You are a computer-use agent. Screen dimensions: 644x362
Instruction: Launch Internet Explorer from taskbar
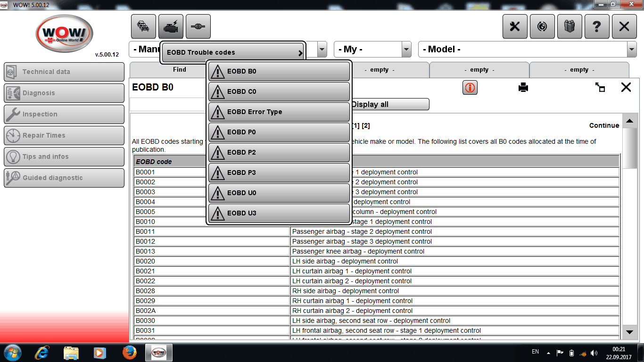pyautogui.click(x=43, y=353)
